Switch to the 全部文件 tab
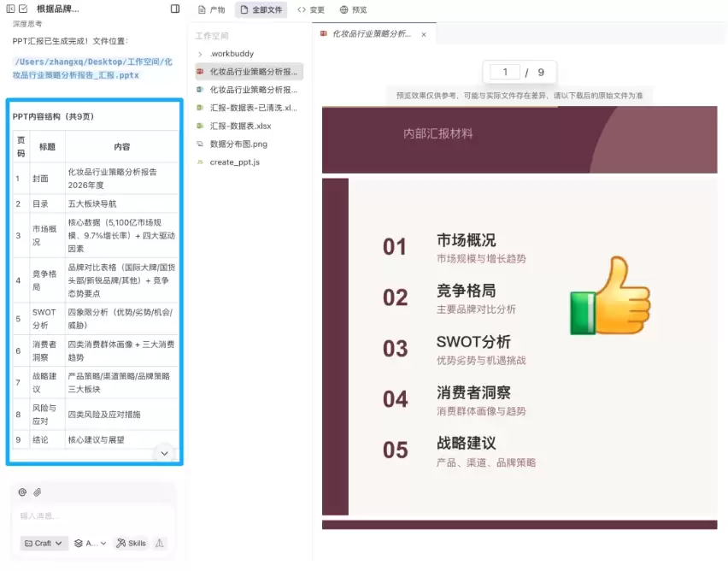This screenshot has height=571, width=728. [261, 9]
